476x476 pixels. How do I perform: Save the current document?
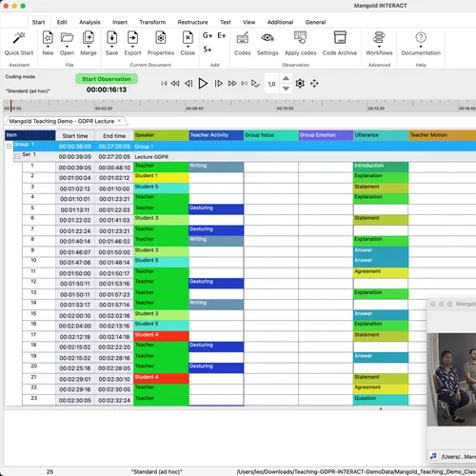coord(111,38)
